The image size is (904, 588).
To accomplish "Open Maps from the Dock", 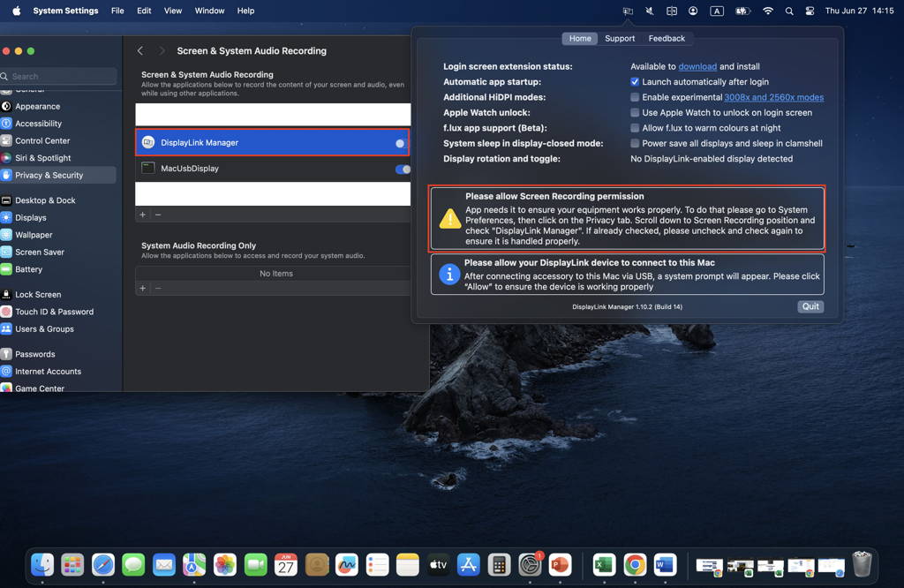I will click(x=194, y=565).
